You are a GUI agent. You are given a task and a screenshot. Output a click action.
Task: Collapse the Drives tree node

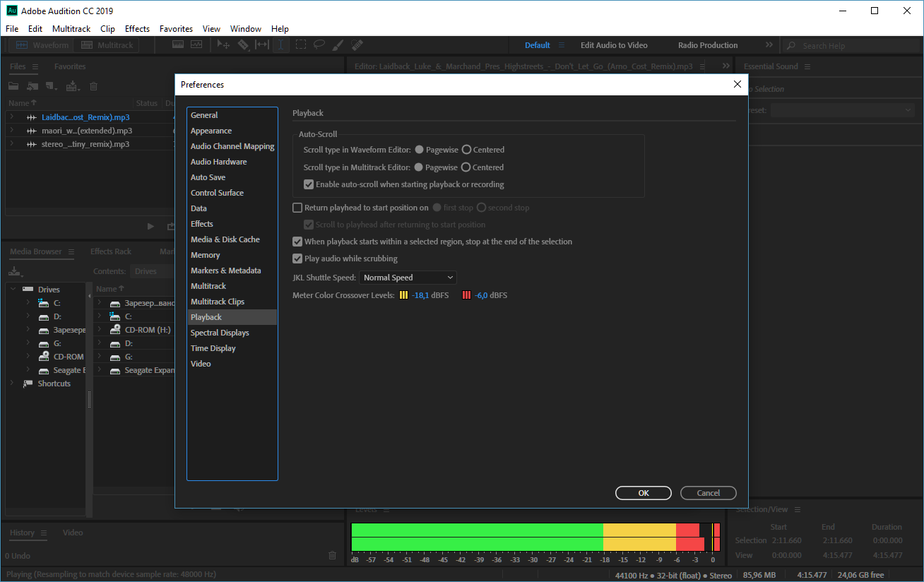click(12, 289)
